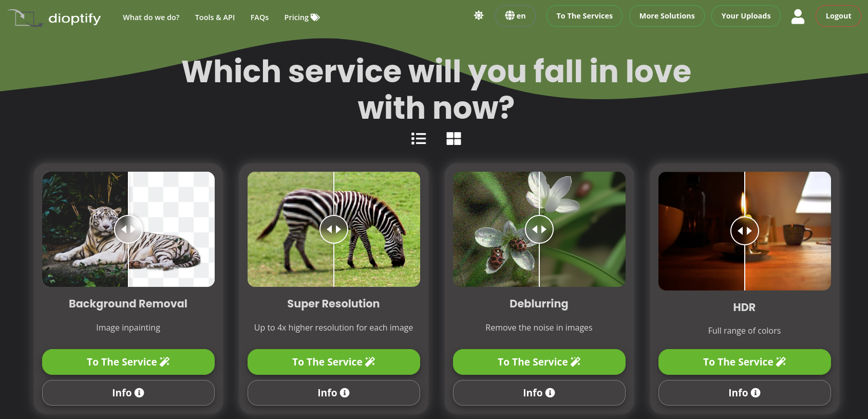Click the dioptify logo icon

(x=25, y=18)
